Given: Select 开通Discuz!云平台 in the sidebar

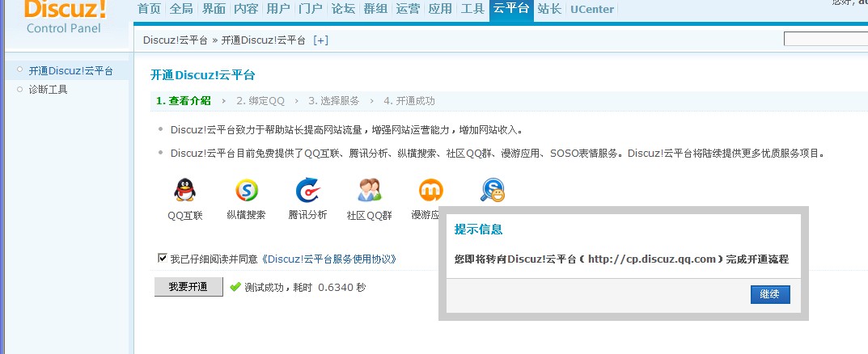Looking at the screenshot, I should [71, 71].
